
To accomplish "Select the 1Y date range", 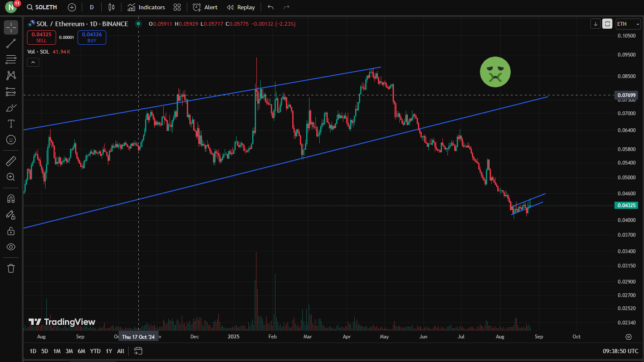I will [109, 351].
